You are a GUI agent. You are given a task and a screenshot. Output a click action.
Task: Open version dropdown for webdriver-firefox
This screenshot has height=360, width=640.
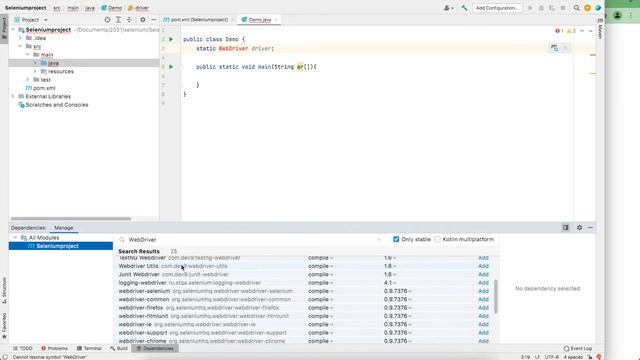398,308
